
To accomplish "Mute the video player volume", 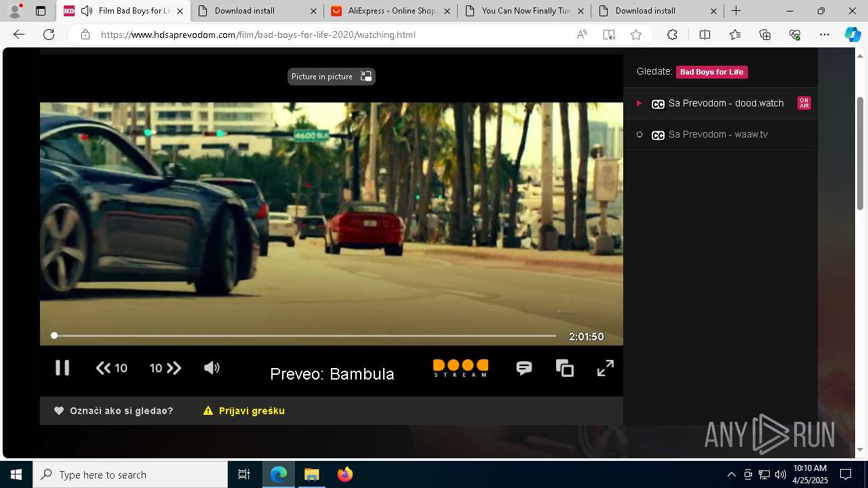I will tap(212, 368).
